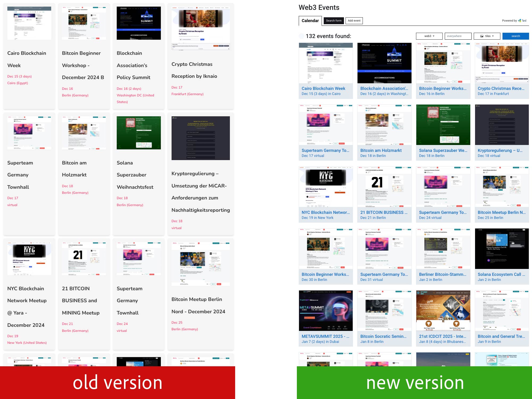
Task: Click Kryptoregulierung dark thumbnail, old version
Action: pos(201,138)
